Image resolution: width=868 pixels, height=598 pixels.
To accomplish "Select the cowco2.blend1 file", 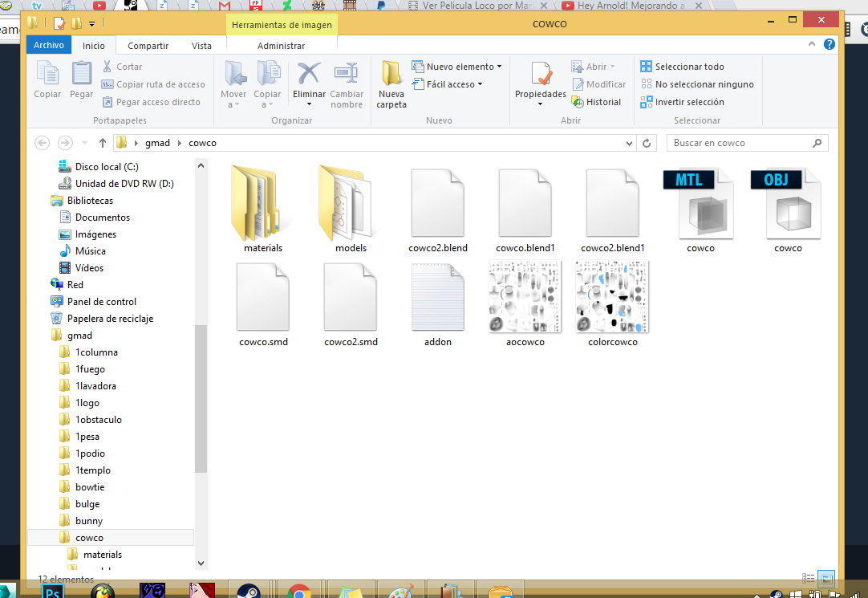I will 613,210.
